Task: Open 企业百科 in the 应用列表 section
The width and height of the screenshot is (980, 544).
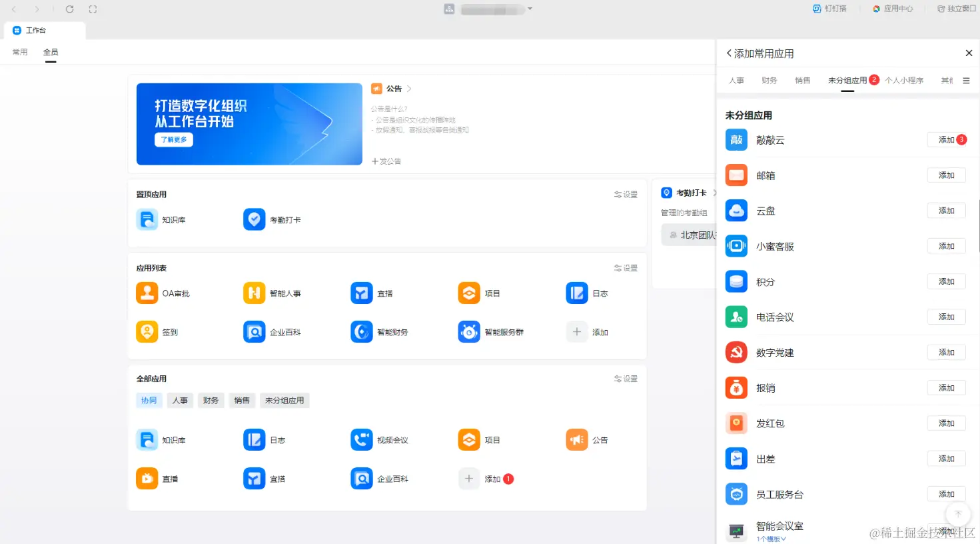Action: [272, 332]
